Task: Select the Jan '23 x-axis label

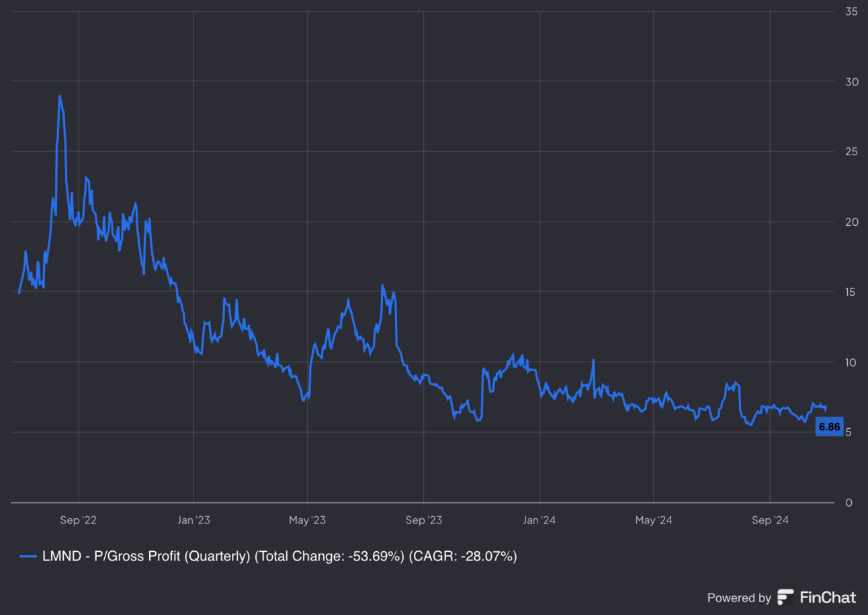Action: coord(193,520)
